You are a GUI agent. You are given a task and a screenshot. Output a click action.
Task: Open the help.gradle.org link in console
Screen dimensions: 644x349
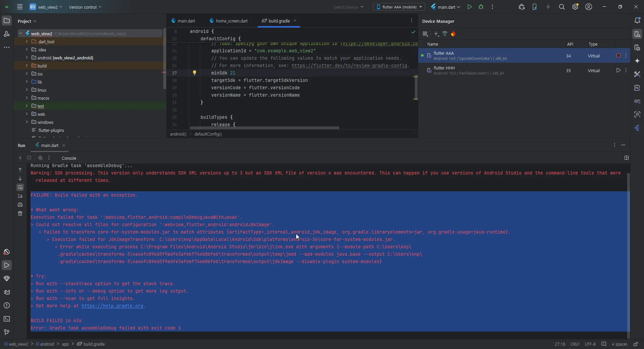pos(112,306)
